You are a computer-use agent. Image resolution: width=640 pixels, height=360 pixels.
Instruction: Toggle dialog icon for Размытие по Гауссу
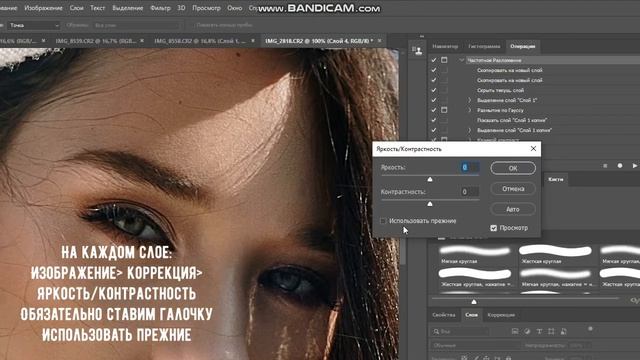(x=444, y=110)
